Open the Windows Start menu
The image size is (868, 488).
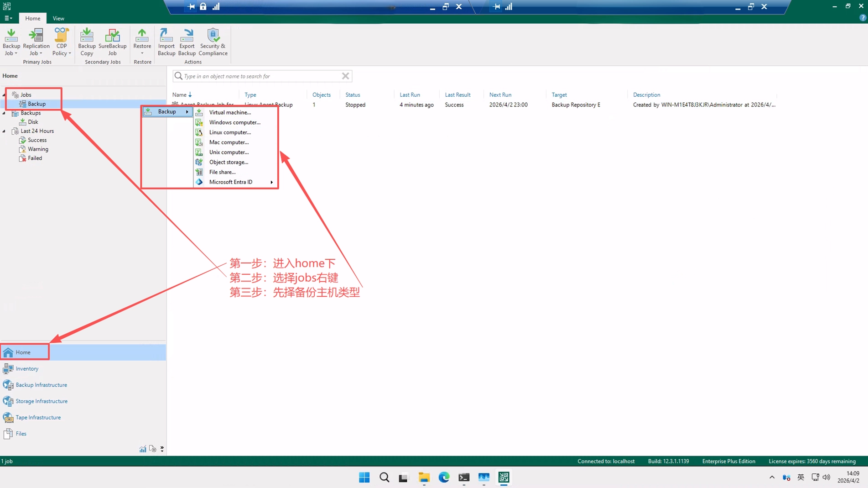pos(364,478)
